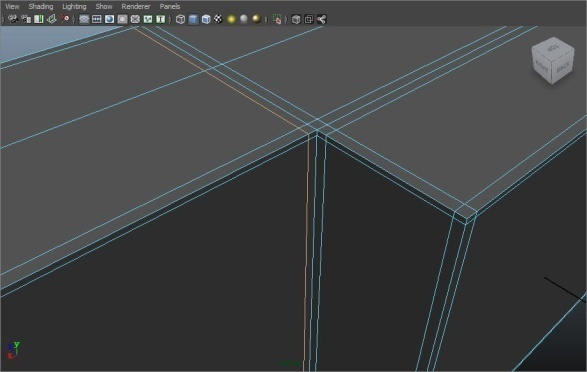Click the BACK face of the ViewCube
This screenshot has width=587, height=372.
pyautogui.click(x=563, y=68)
